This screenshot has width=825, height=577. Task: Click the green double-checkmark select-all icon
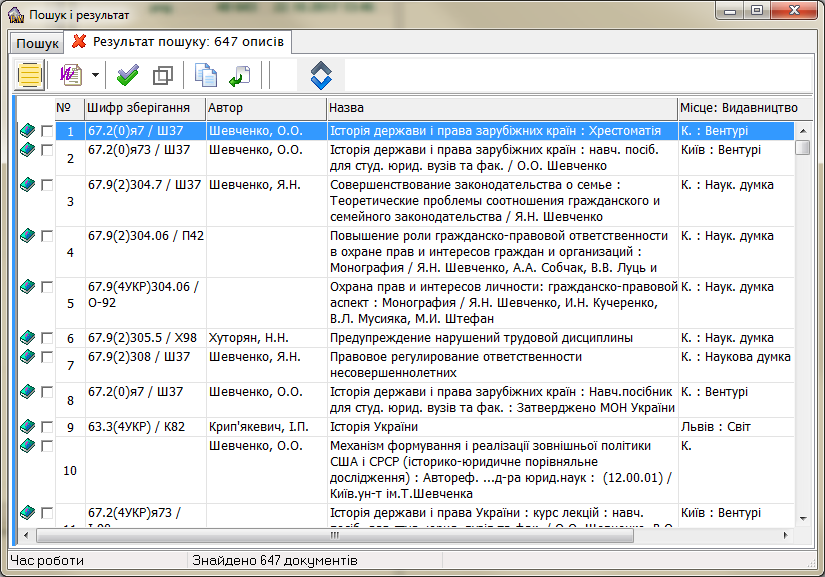point(127,76)
